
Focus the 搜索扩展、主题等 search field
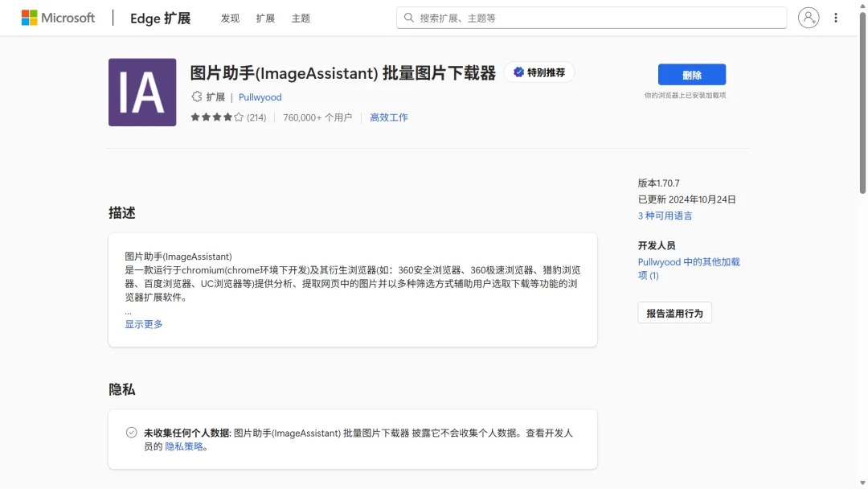[x=592, y=18]
